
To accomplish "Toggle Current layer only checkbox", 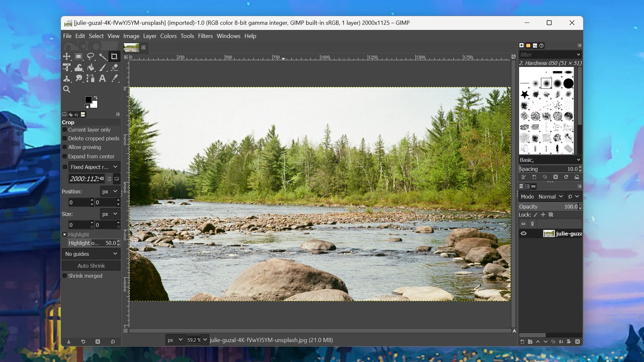I will tap(65, 129).
